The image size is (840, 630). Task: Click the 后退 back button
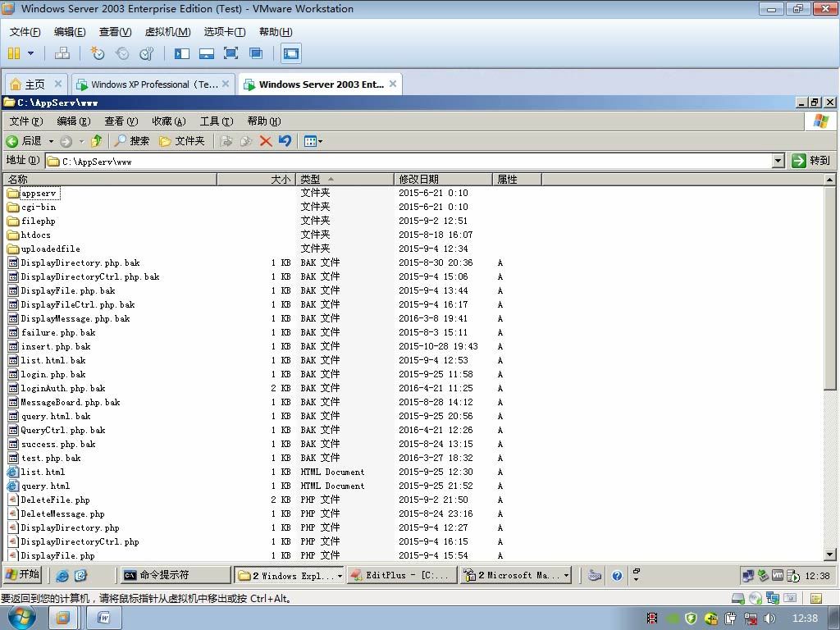24,141
